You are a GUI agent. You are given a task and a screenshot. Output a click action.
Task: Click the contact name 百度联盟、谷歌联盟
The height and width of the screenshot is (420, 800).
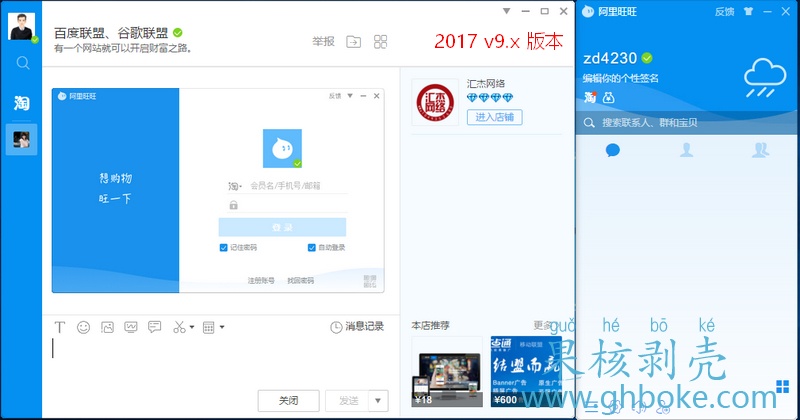pyautogui.click(x=111, y=33)
